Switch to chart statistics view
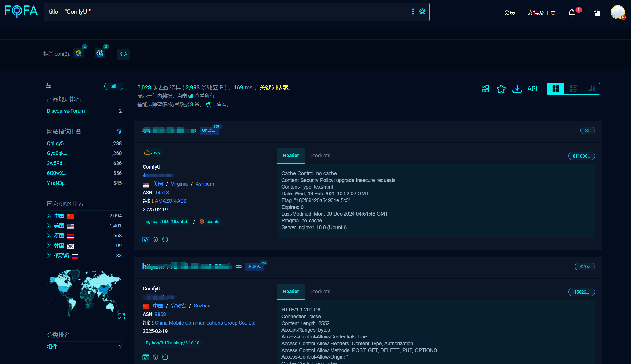The image size is (631, 364). coord(591,89)
